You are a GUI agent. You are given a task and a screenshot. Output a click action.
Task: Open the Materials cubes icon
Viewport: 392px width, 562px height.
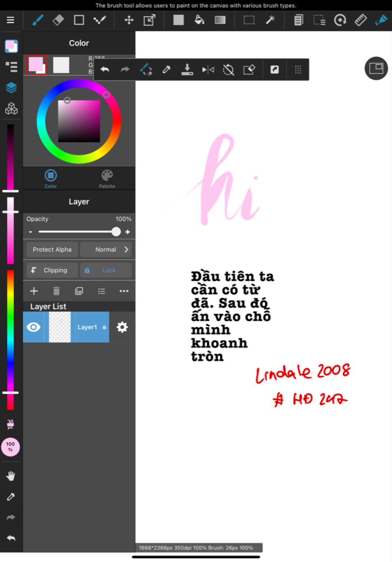tap(11, 109)
